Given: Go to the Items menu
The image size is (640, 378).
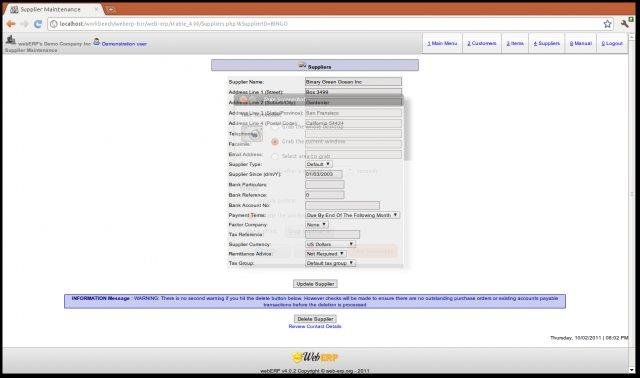Looking at the screenshot, I should [515, 43].
